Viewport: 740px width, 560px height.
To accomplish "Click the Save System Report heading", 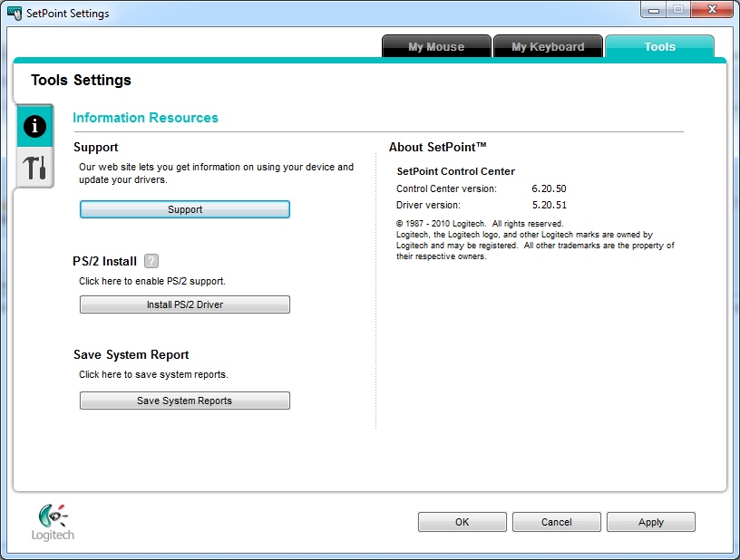I will point(131,354).
